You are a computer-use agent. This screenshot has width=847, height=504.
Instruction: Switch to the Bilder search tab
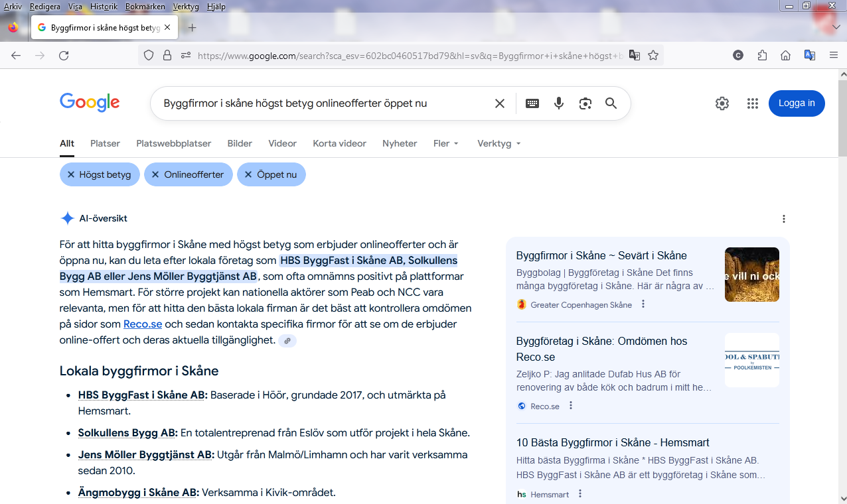tap(240, 143)
